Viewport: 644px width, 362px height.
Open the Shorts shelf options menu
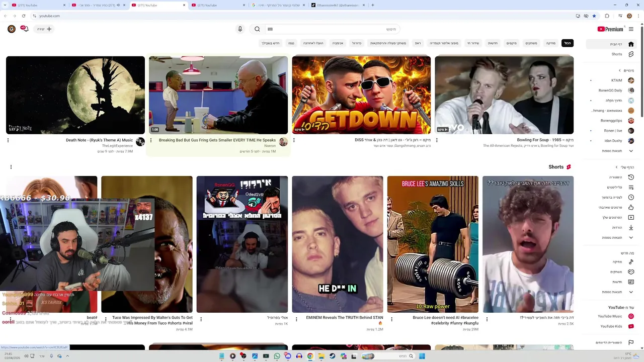point(11,167)
